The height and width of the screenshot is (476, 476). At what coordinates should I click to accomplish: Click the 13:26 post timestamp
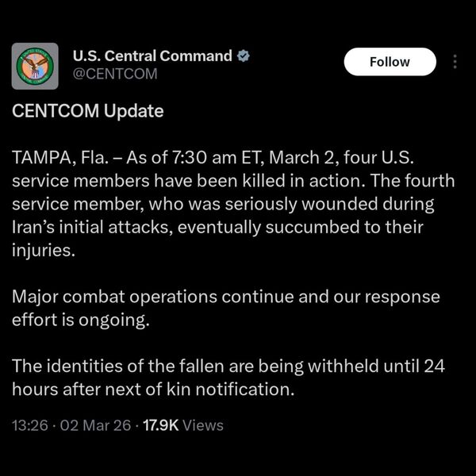pyautogui.click(x=29, y=425)
